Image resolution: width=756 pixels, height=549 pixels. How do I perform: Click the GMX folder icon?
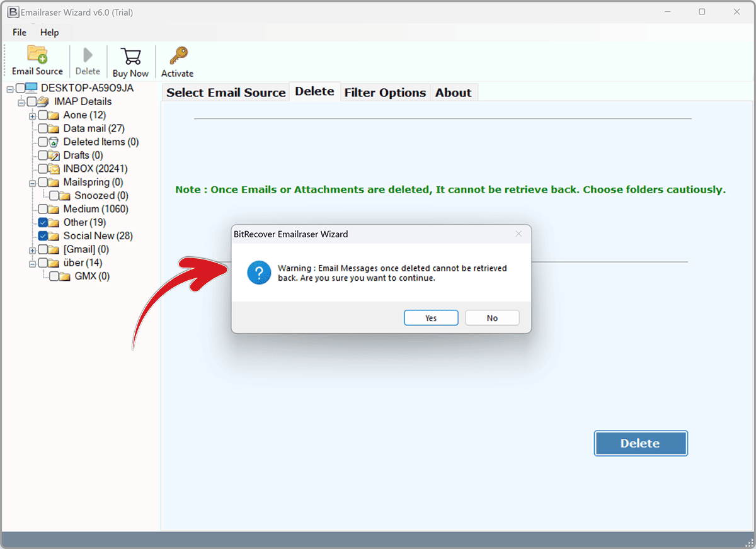(66, 276)
